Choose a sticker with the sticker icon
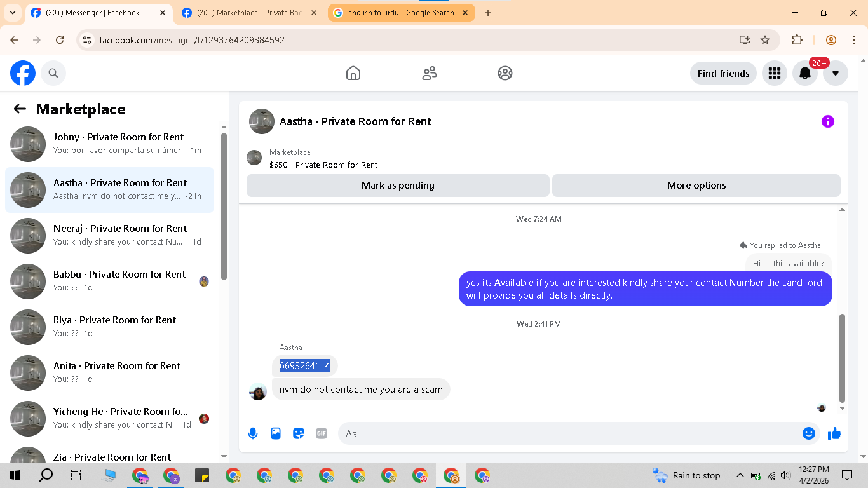868x488 pixels. pos(299,433)
